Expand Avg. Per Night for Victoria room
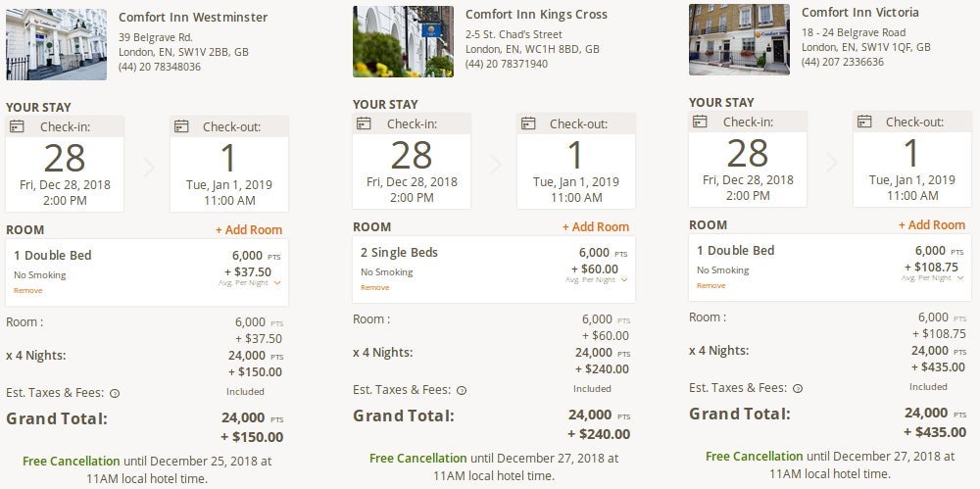The height and width of the screenshot is (489, 980). [x=960, y=278]
